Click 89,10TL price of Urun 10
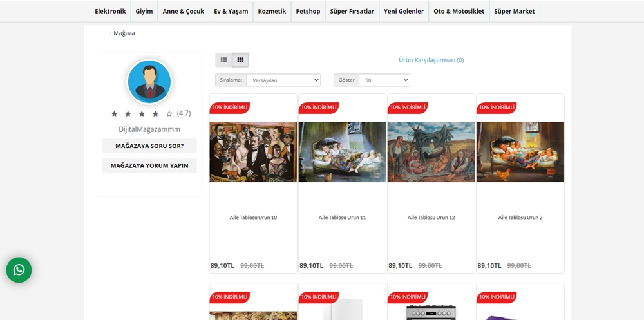The image size is (644, 320). (222, 266)
